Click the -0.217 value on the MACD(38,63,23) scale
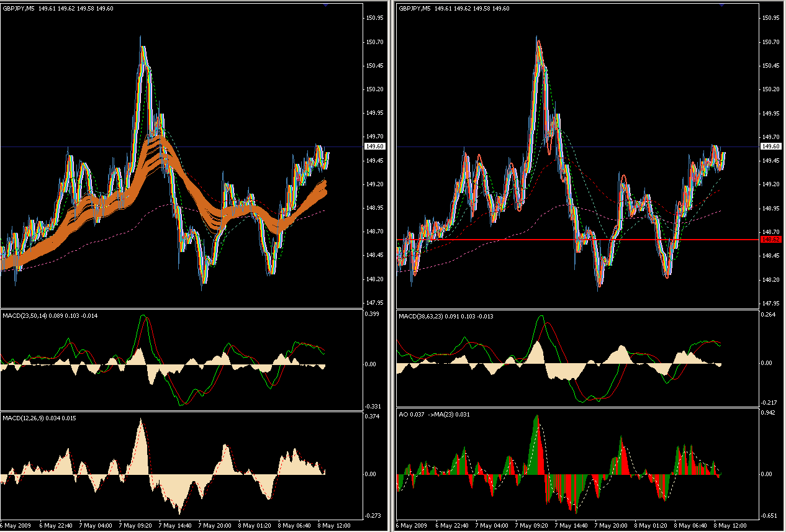The image size is (786, 532). [769, 404]
